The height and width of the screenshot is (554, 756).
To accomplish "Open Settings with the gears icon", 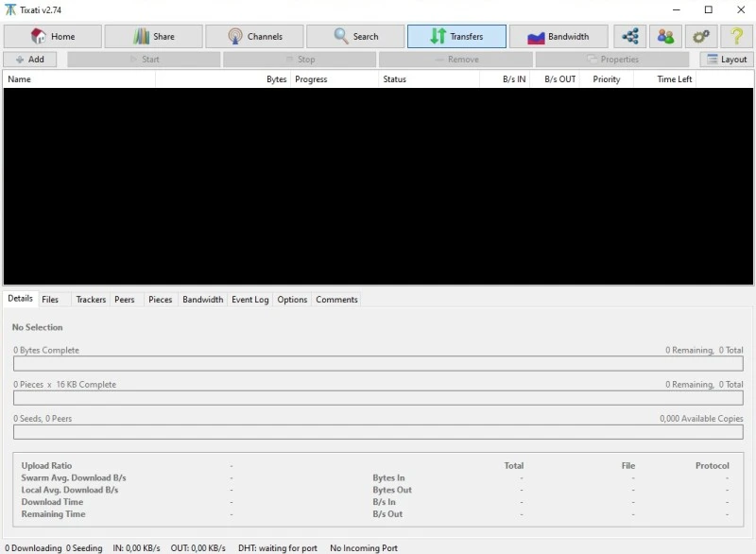I will click(700, 37).
